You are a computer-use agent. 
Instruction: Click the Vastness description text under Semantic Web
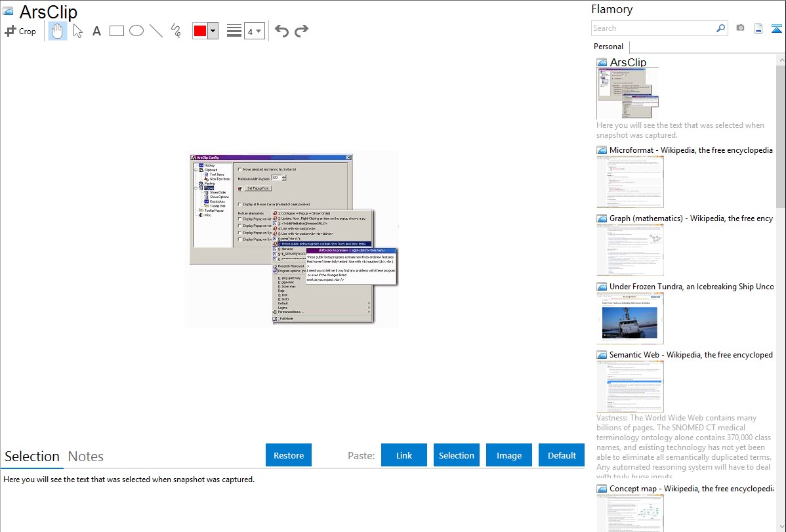coord(684,447)
